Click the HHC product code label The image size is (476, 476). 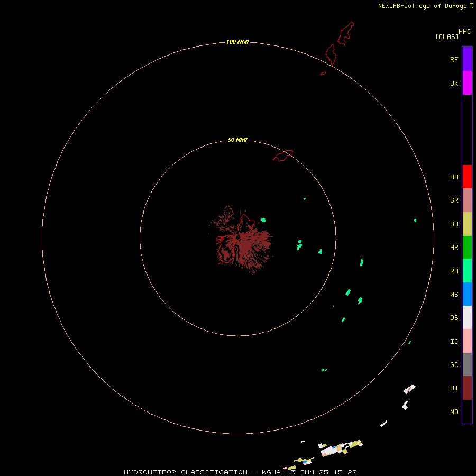coord(464,32)
